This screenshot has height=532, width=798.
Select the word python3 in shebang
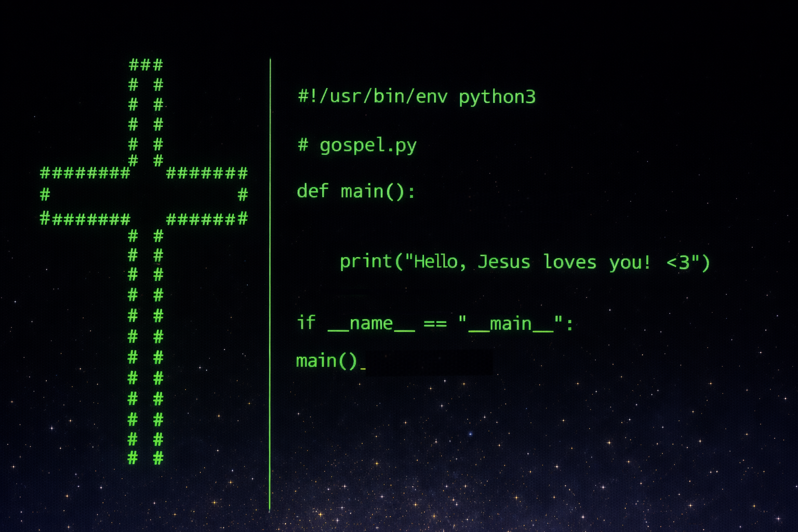(497, 97)
